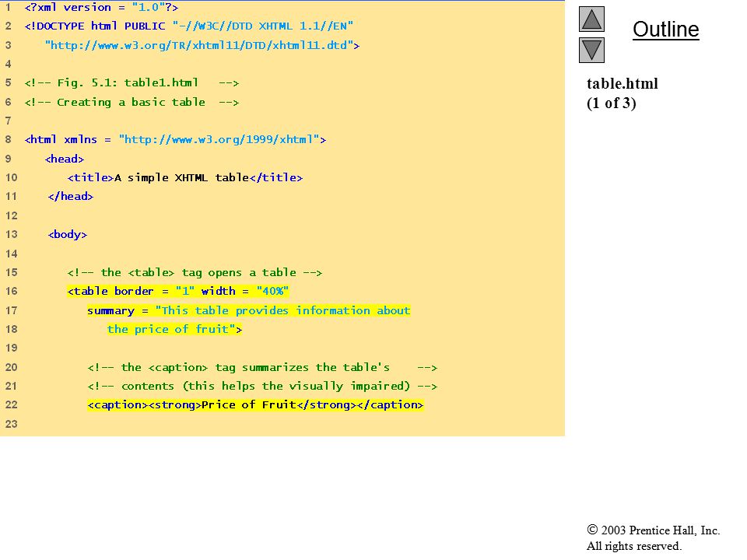Viewport: 747px width, 560px height.
Task: Click the comment 'the table tag opens a table'
Action: pos(195,272)
